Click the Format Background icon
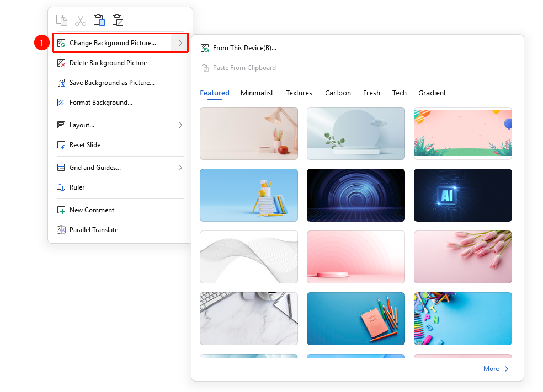The image size is (543, 392). (x=61, y=103)
